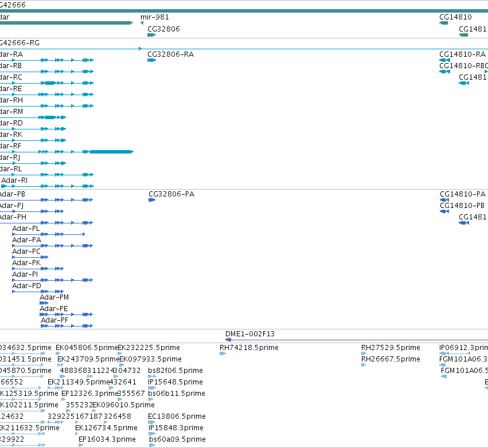Select the EK096010.5prime EST label
488x448 pixels.
tap(123, 405)
